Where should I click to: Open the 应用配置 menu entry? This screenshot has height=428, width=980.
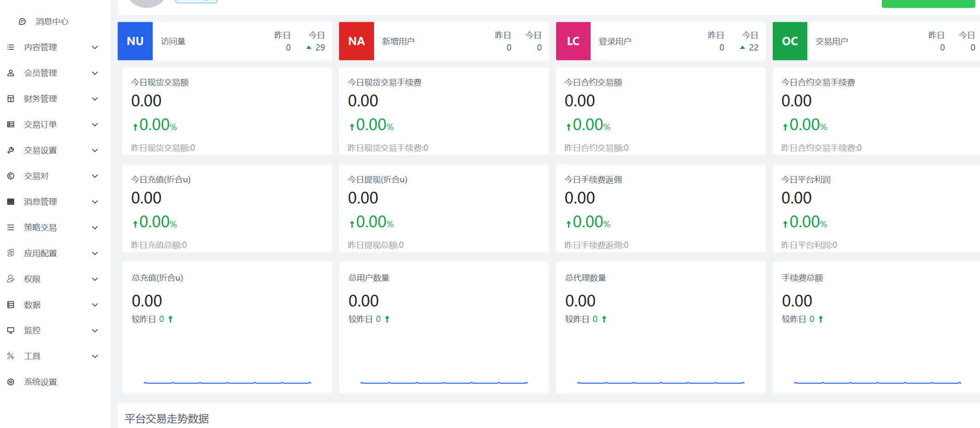[41, 253]
